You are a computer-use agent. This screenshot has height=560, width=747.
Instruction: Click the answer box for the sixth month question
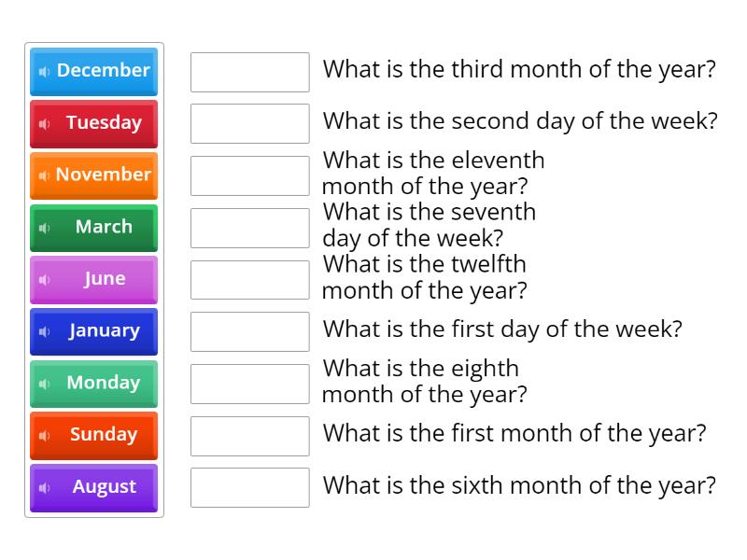click(248, 486)
